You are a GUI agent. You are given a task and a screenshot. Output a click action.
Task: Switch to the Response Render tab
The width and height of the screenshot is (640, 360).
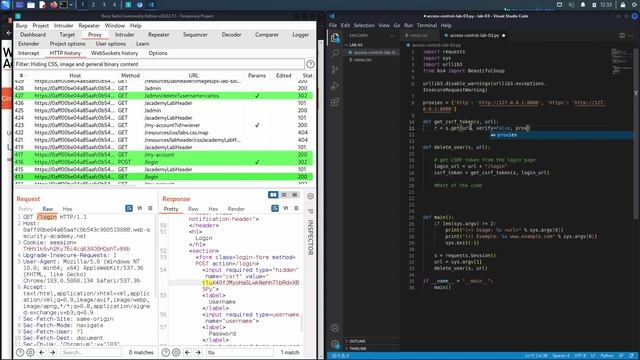[x=236, y=209]
